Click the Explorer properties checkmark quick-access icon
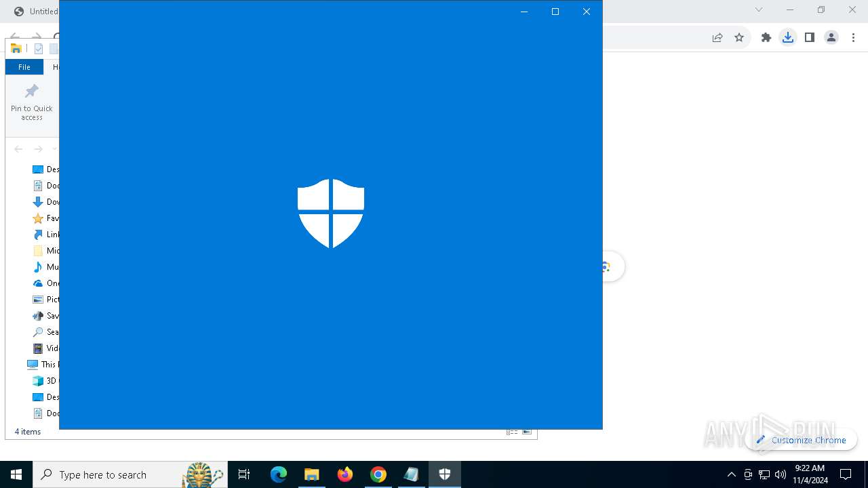The image size is (868, 488). (39, 49)
